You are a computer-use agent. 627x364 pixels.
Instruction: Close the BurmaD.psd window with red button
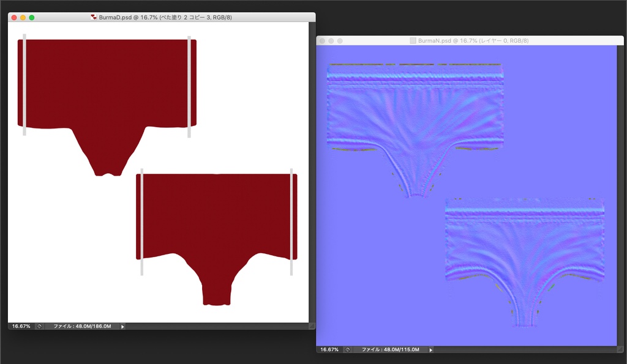tap(14, 17)
